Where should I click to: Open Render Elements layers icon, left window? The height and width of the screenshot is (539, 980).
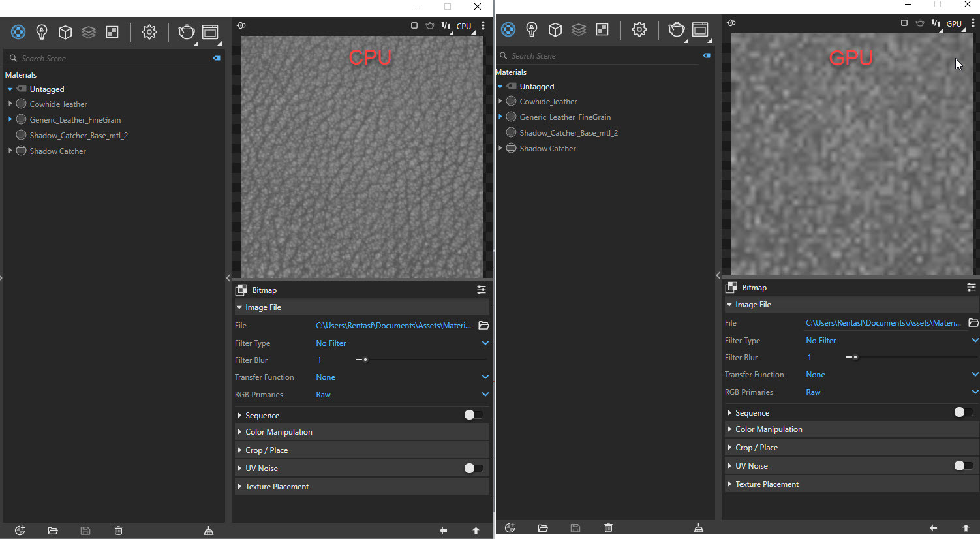coord(89,32)
